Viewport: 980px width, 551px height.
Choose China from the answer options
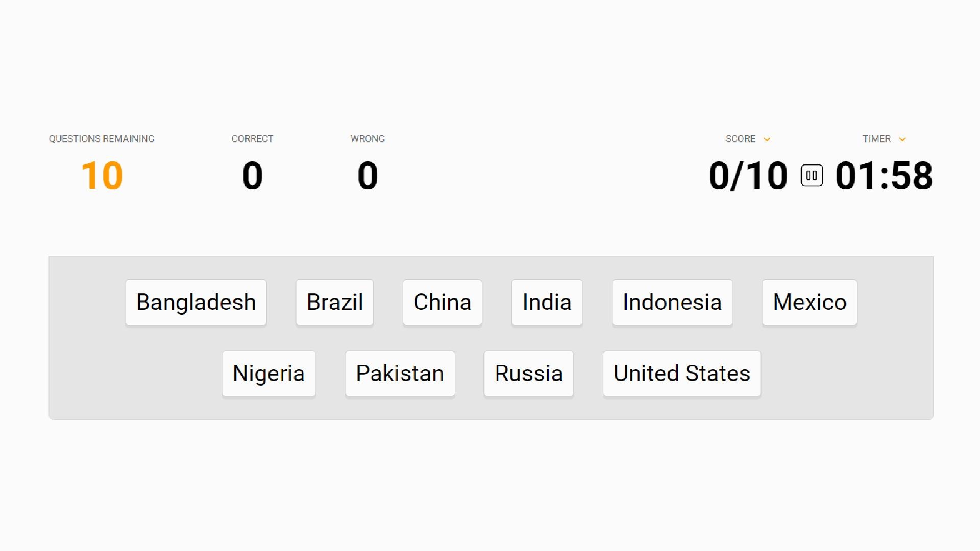pyautogui.click(x=442, y=302)
